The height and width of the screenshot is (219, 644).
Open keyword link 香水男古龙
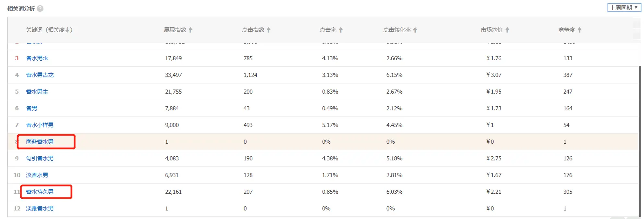click(40, 75)
